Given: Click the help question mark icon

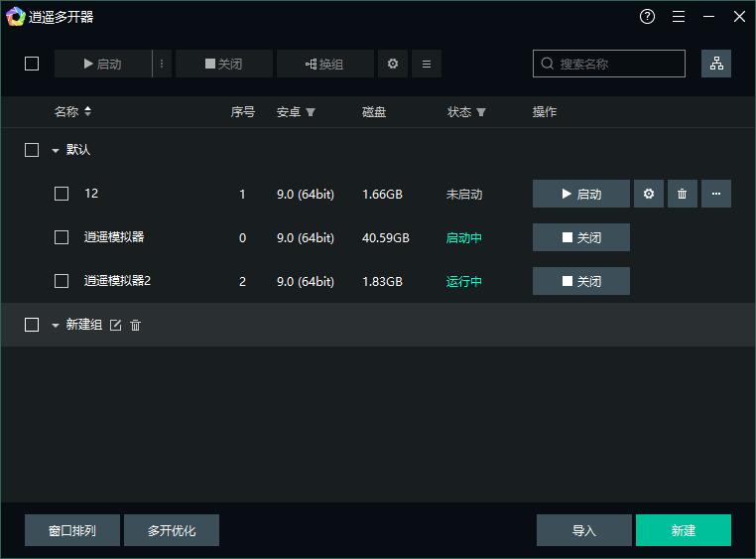Looking at the screenshot, I should [x=648, y=17].
